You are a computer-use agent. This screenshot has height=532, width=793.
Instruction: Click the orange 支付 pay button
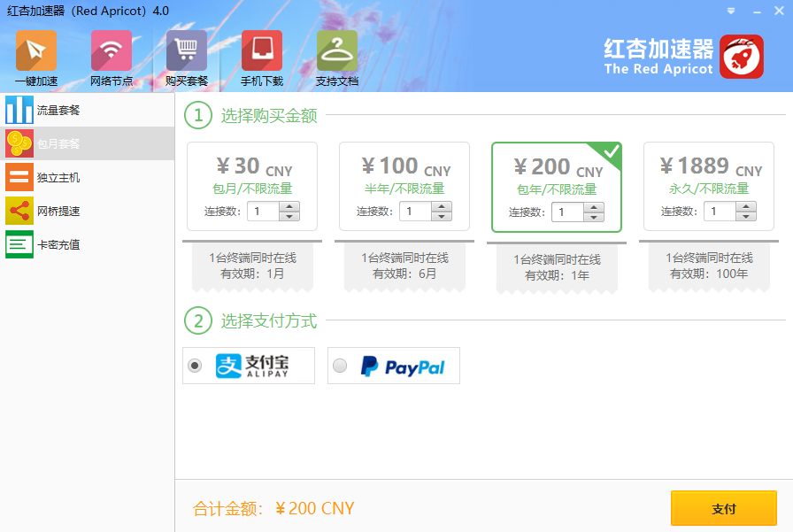pos(723,509)
